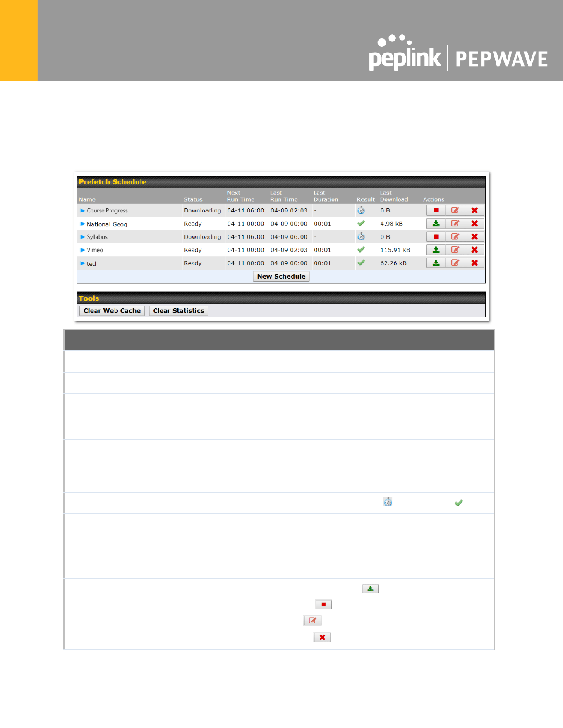The image size is (563, 728).
Task: Click the success checkmark in National Geog row
Action: [x=361, y=223]
